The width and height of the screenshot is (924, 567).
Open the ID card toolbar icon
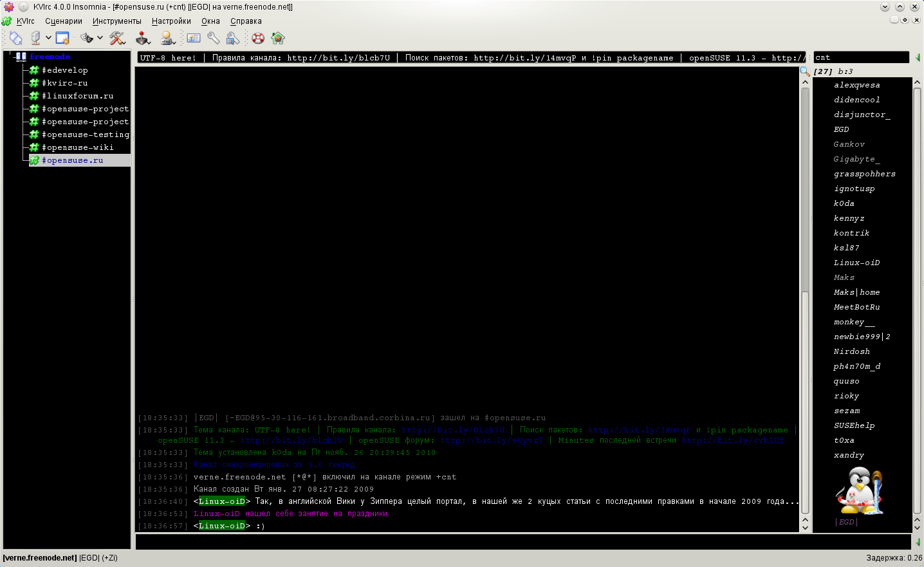194,38
